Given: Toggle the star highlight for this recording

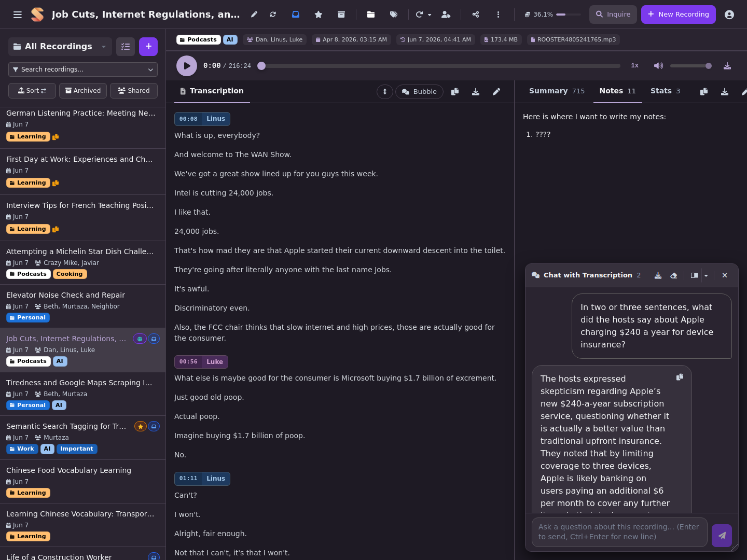Looking at the screenshot, I should tap(319, 15).
